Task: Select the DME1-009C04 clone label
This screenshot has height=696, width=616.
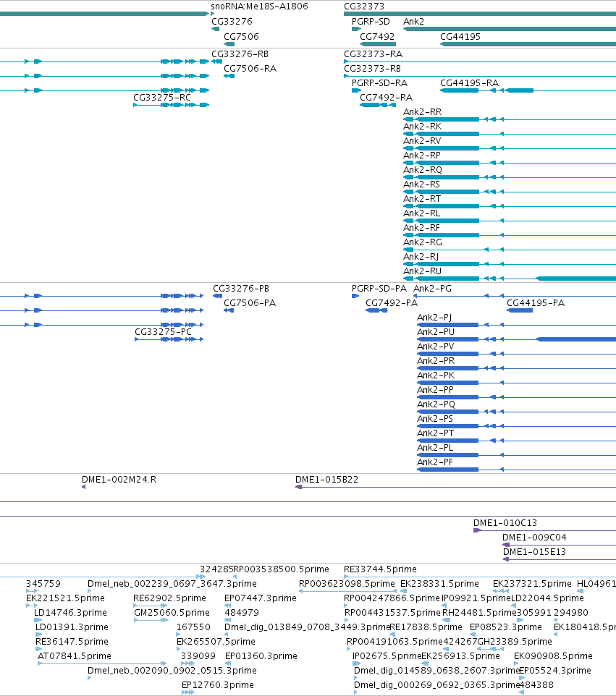Action: 534,537
